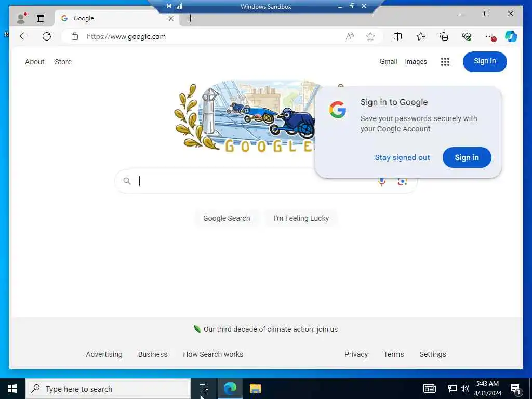Toggle the Windows Sandbox pin icon
Image resolution: width=532 pixels, height=399 pixels.
click(169, 6)
